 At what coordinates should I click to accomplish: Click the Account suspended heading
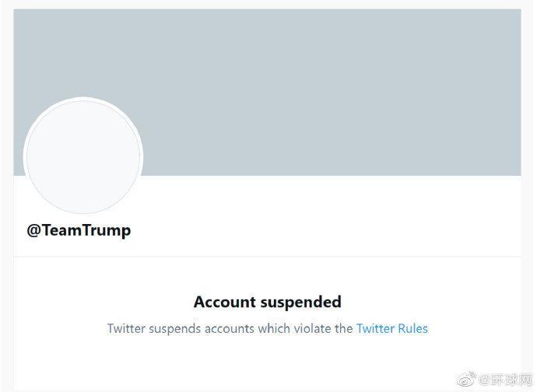point(267,301)
